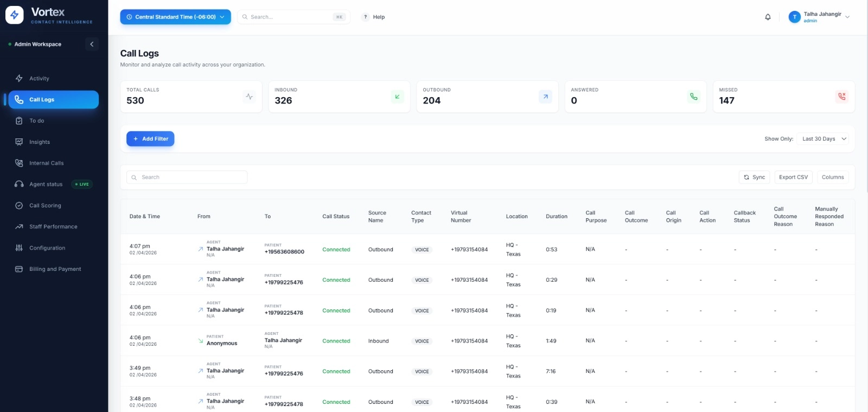Screen dimensions: 868x412
Task: Click the Total Calls activity pulse icon
Action: pos(250,97)
